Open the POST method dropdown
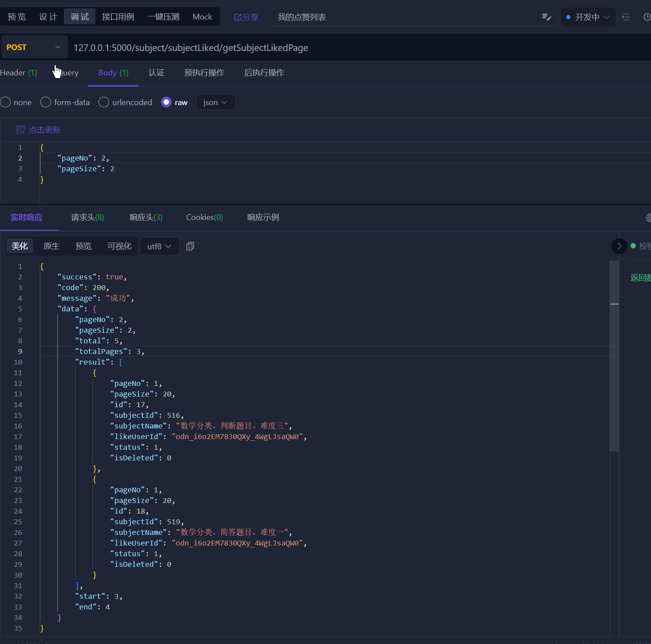Viewport: 651px width, 644px height. point(34,47)
